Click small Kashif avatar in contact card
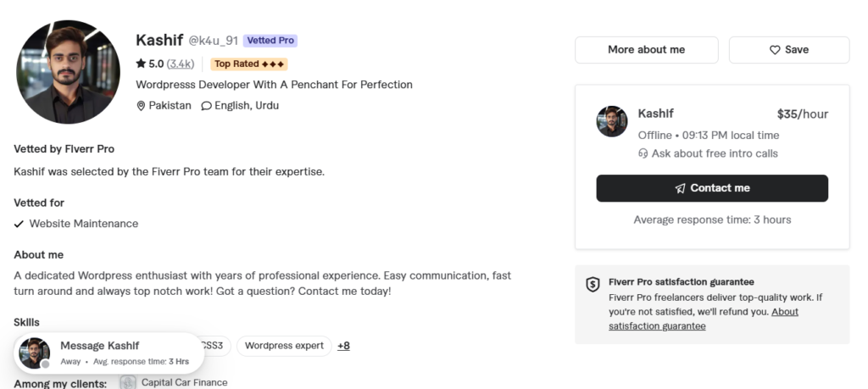Viewport: 868px width, 389px height. 612,121
